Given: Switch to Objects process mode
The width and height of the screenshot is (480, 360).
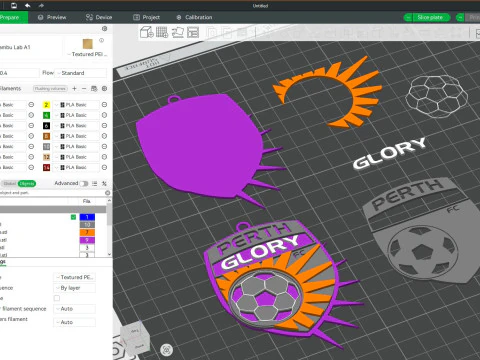Looking at the screenshot, I should point(27,183).
